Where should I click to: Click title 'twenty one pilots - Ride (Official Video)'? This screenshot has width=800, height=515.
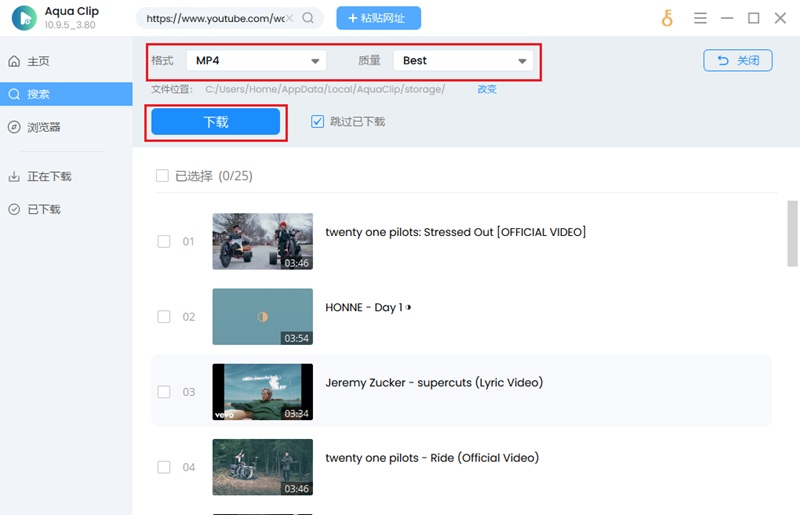click(432, 458)
